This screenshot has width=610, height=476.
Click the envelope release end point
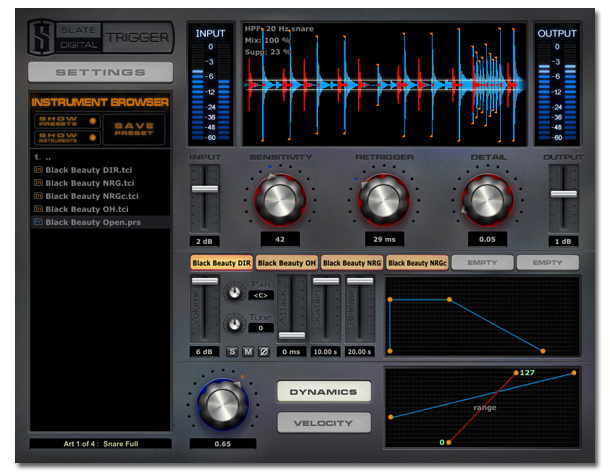pyautogui.click(x=543, y=351)
